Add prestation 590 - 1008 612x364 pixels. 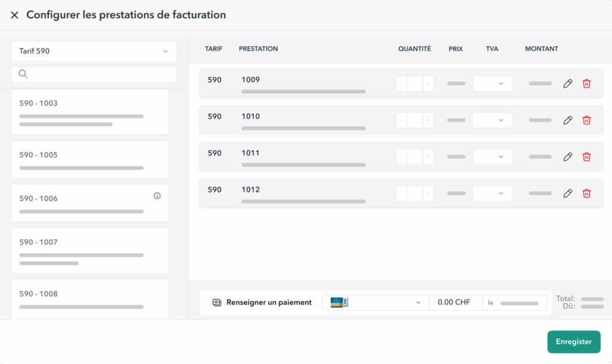pyautogui.click(x=90, y=299)
